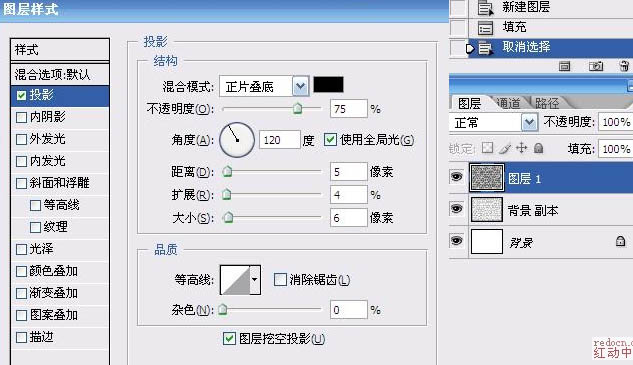The height and width of the screenshot is (365, 633).
Task: Click the lock icon on 背景 layer
Action: (x=620, y=241)
